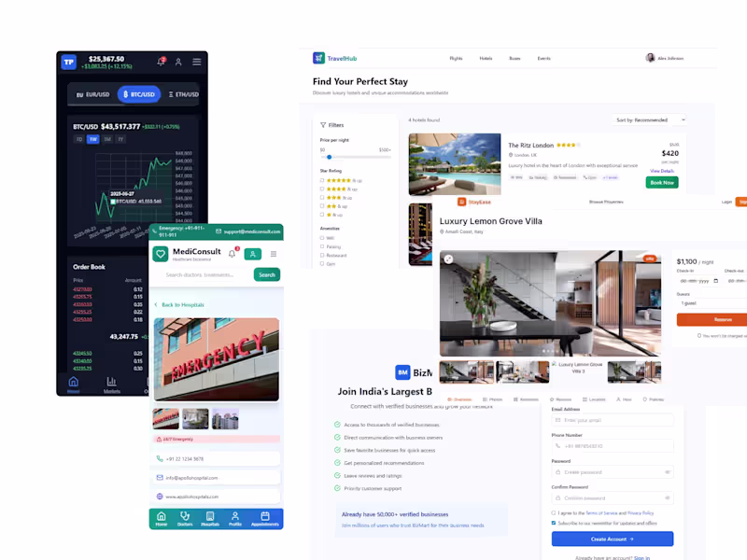Open notification bell in trading app header
The height and width of the screenshot is (560, 747).
(x=161, y=62)
